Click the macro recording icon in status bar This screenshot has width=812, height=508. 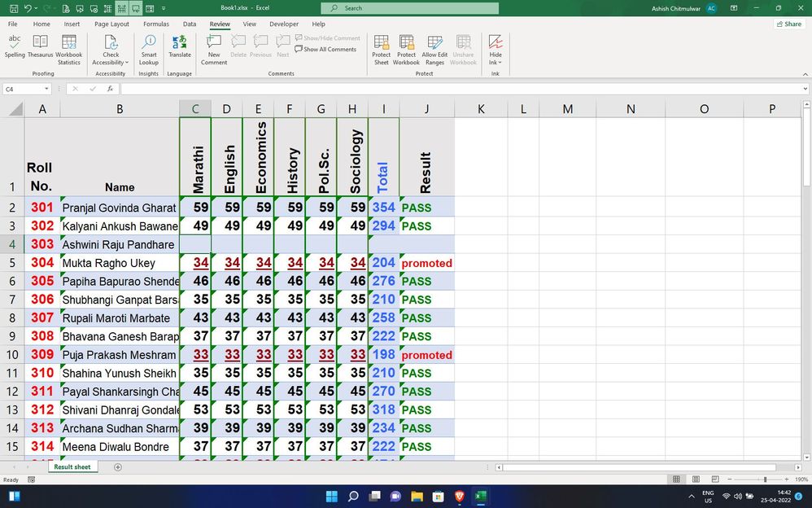[32, 480]
